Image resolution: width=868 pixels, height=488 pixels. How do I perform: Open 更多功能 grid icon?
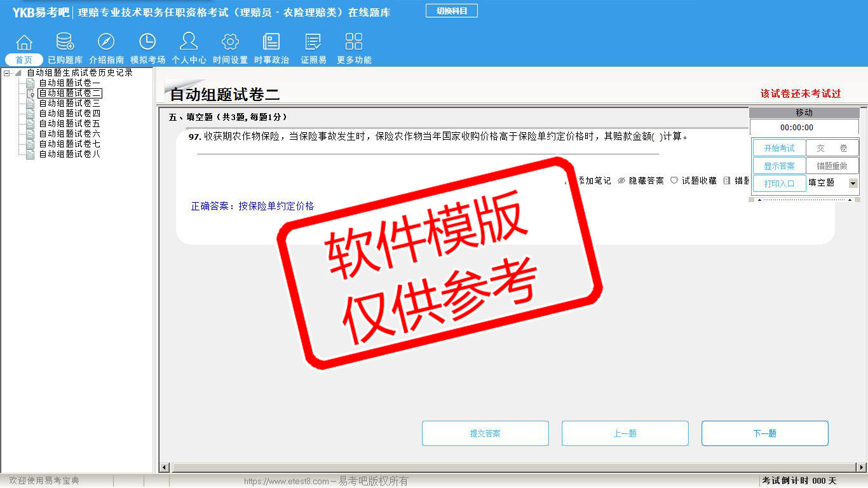[x=354, y=43]
